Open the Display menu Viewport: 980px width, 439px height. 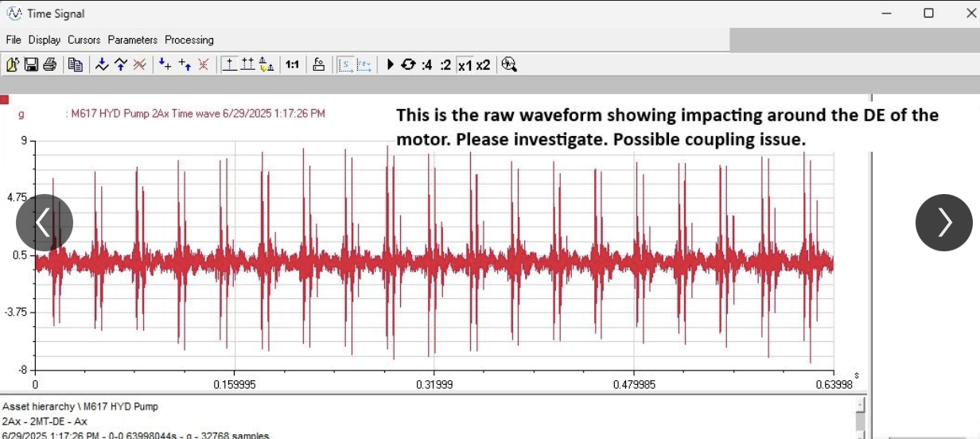pos(45,40)
